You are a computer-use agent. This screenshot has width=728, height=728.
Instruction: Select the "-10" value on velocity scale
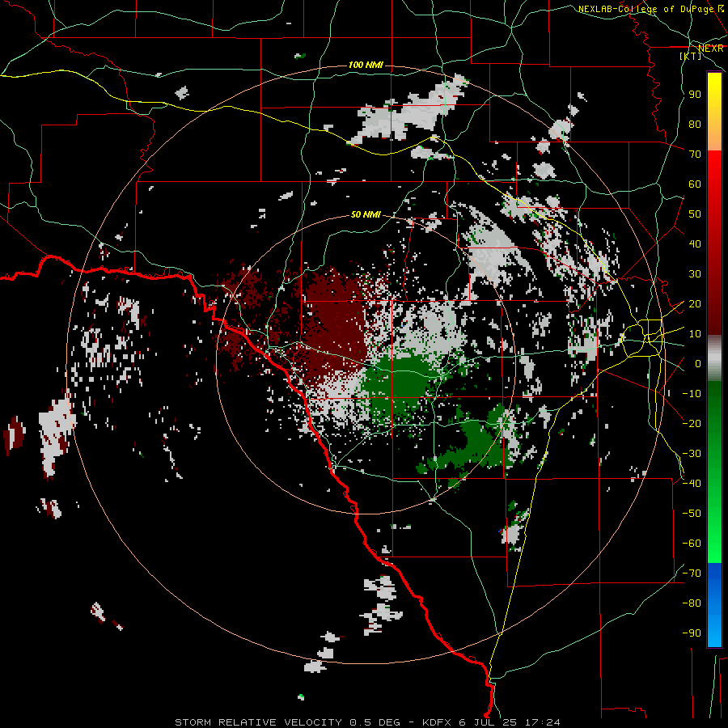click(x=692, y=394)
